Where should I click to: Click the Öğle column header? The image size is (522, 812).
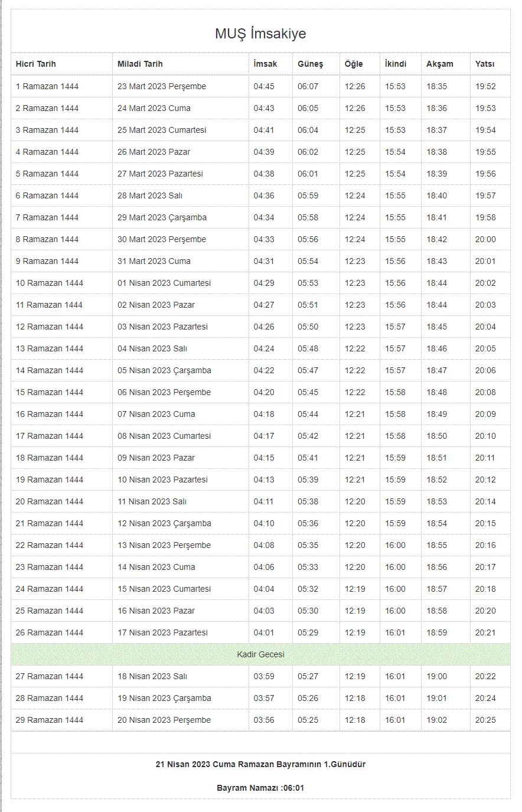coord(354,64)
